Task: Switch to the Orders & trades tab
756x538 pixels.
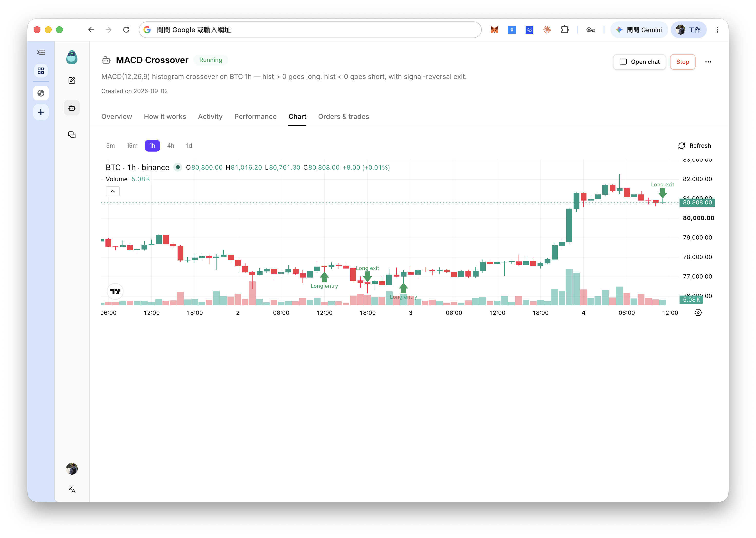Action: [x=343, y=117]
